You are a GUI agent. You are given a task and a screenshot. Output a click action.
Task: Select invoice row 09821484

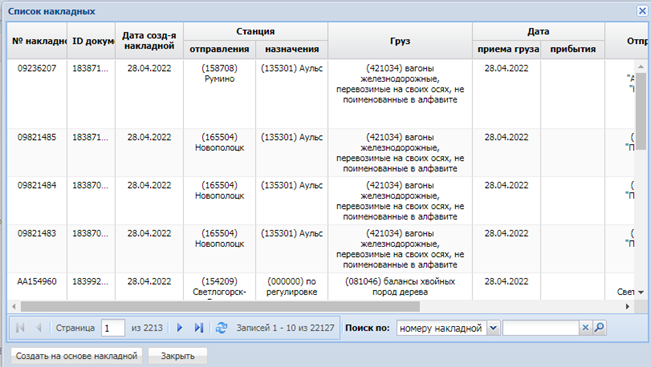[x=321, y=201]
